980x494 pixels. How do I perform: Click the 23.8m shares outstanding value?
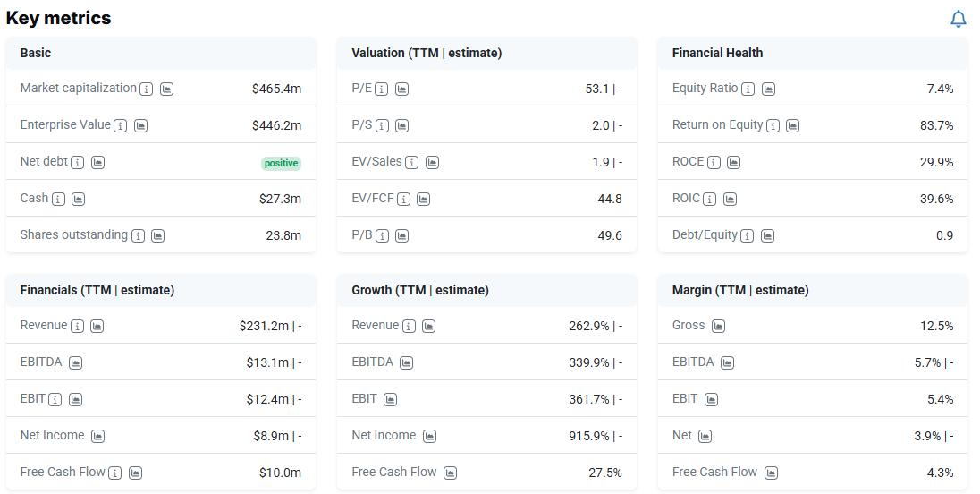pyautogui.click(x=283, y=235)
